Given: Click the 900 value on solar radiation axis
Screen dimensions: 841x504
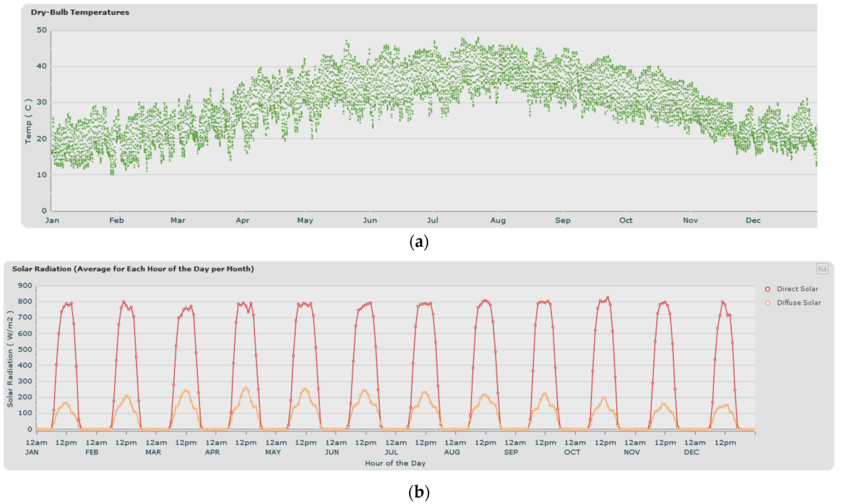Looking at the screenshot, I should pos(25,286).
